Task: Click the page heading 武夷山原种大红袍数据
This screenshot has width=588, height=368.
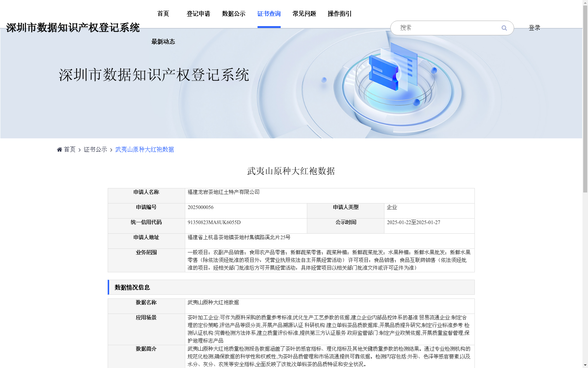Action: pos(291,171)
